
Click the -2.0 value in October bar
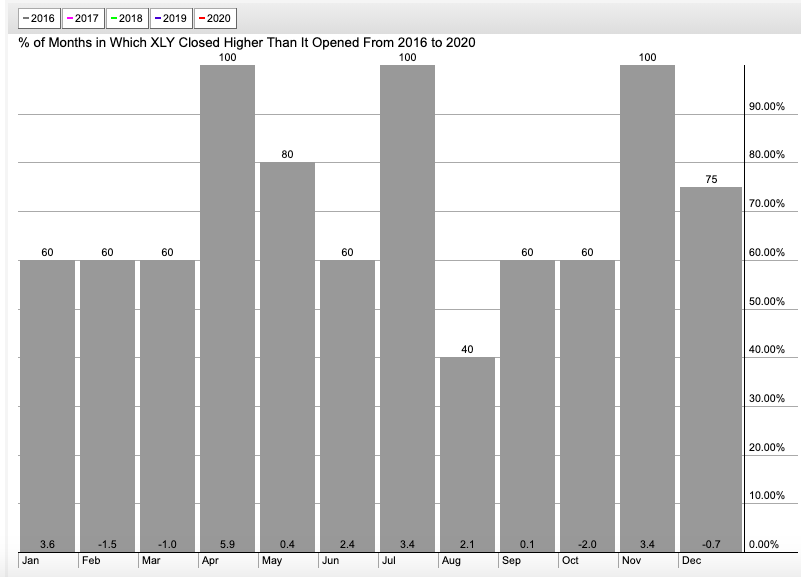pyautogui.click(x=587, y=544)
